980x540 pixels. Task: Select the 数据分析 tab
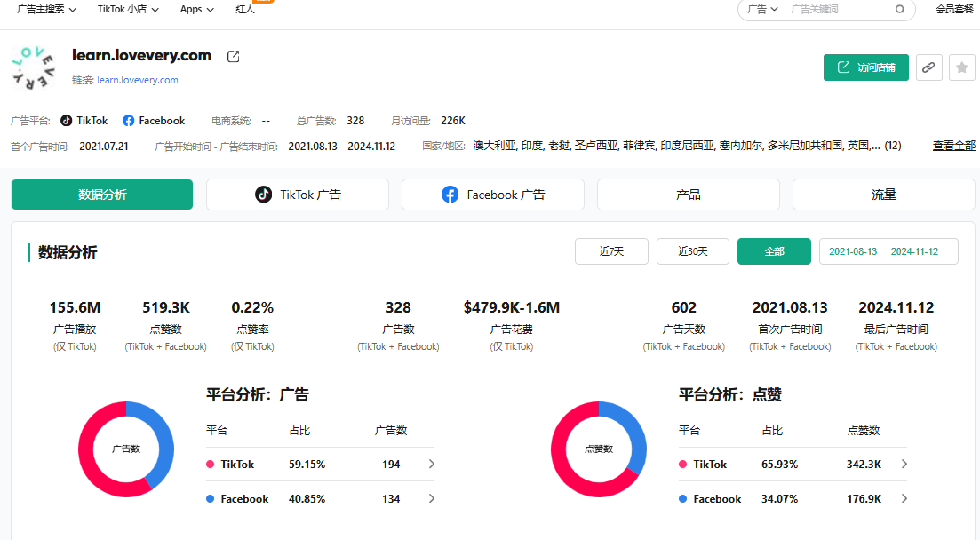[102, 195]
